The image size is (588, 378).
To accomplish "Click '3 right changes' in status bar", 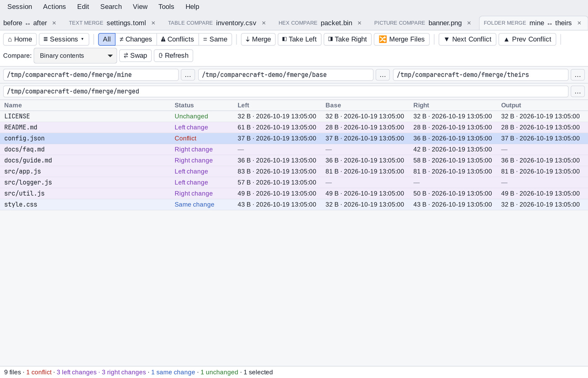I will click(124, 372).
